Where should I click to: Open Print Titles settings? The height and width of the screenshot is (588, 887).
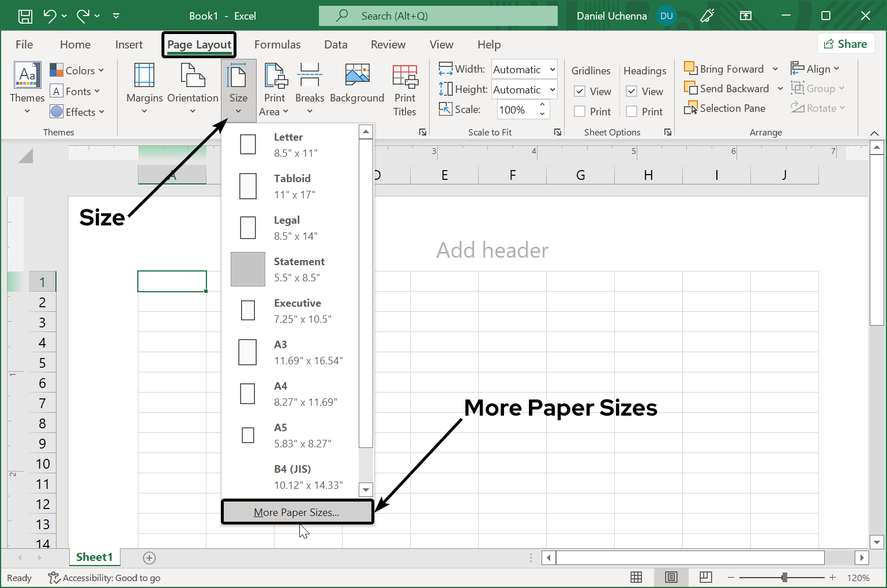point(405,89)
